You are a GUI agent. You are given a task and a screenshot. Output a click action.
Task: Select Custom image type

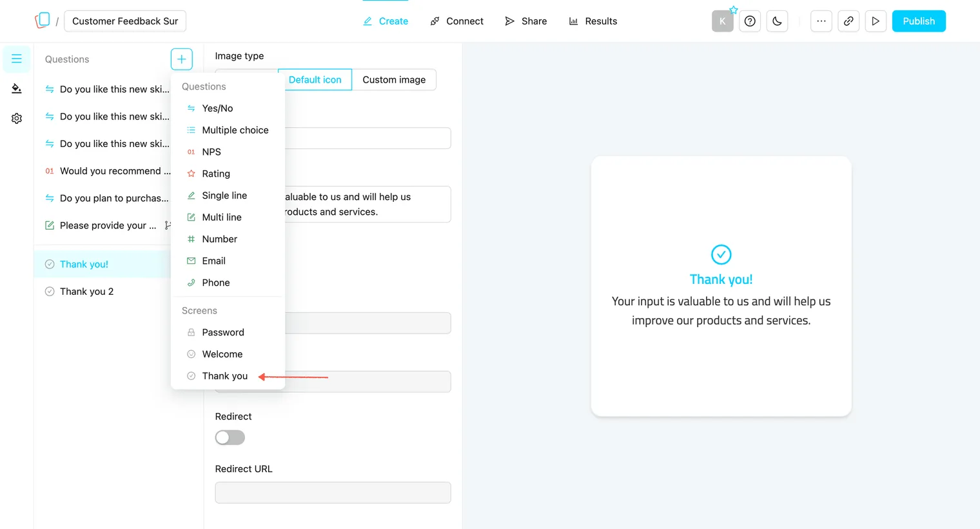394,80
